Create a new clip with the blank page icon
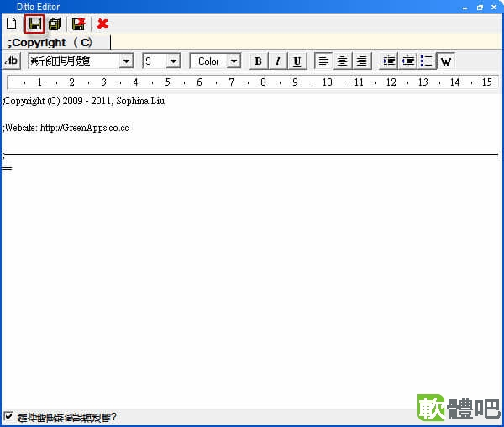The image size is (504, 427). [12, 24]
